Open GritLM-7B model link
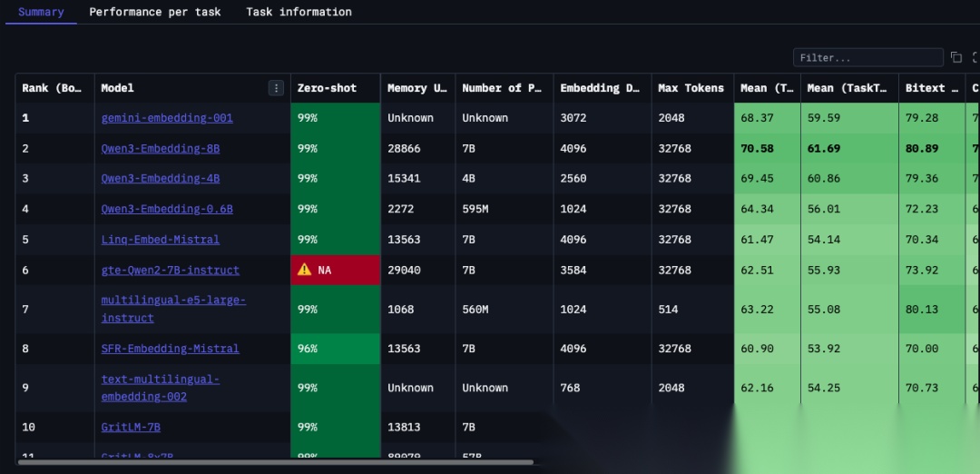The width and height of the screenshot is (980, 474). click(131, 427)
